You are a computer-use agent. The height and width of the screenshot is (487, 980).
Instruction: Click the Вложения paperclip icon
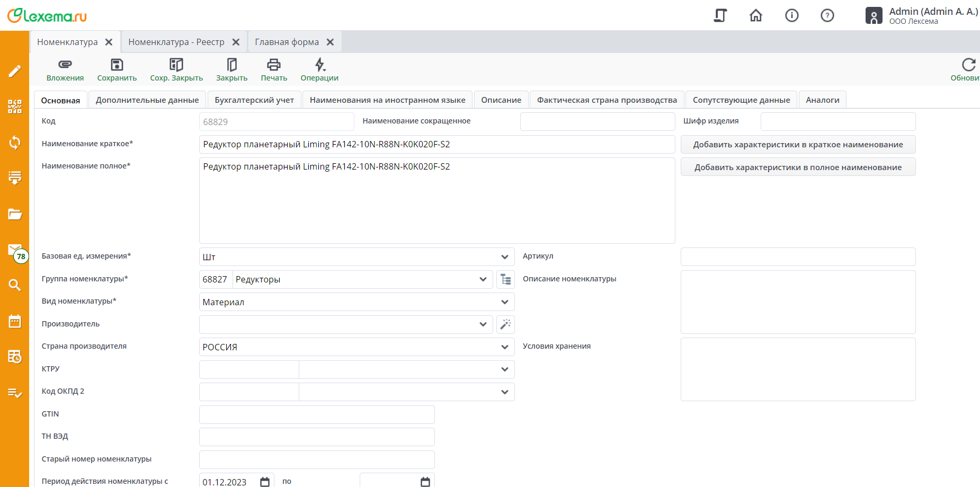pos(65,65)
